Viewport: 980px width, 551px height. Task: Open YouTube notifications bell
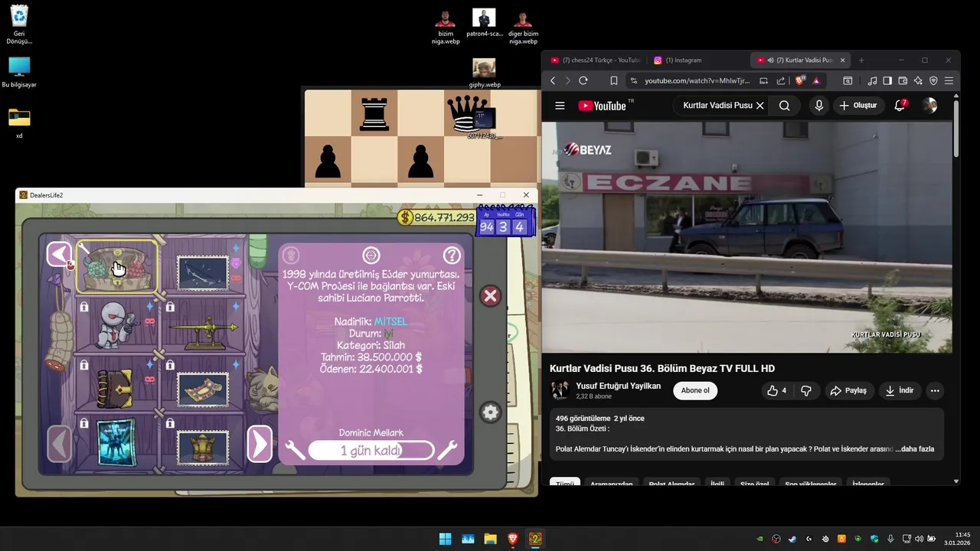click(900, 106)
